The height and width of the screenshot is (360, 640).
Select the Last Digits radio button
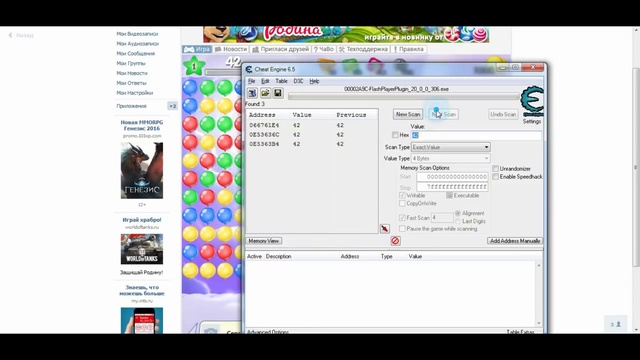pyautogui.click(x=458, y=221)
